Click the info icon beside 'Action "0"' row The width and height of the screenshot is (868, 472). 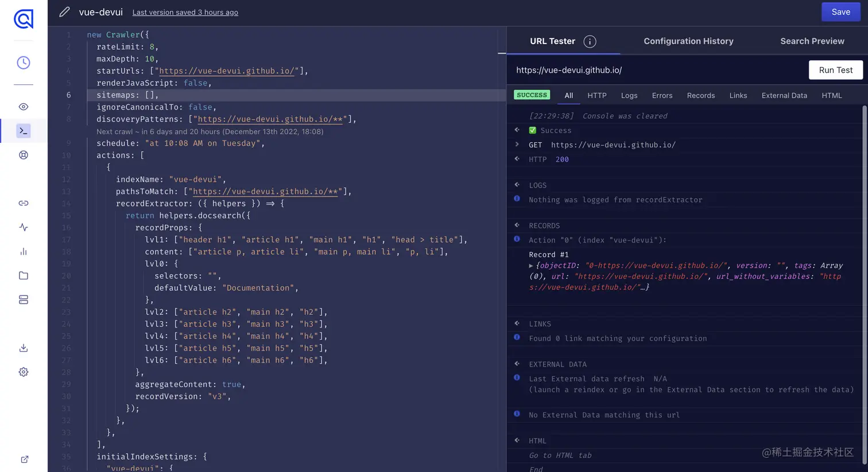click(517, 239)
